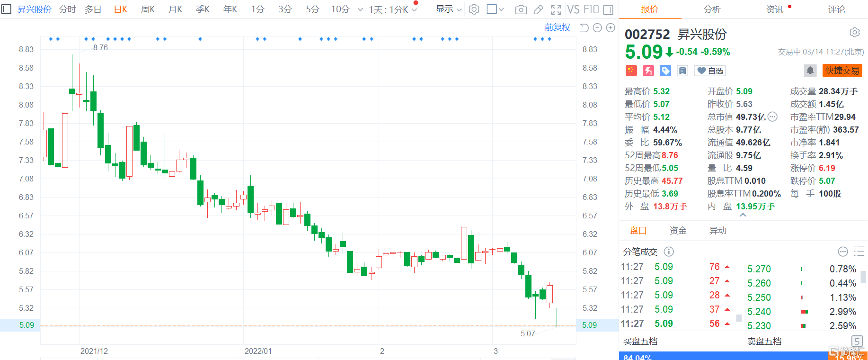Show info about 分笔成交
This screenshot has height=360, width=868.
(669, 252)
